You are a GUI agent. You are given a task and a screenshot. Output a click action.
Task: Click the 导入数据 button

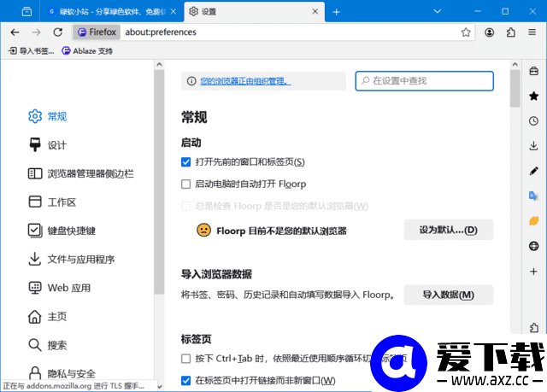point(448,295)
